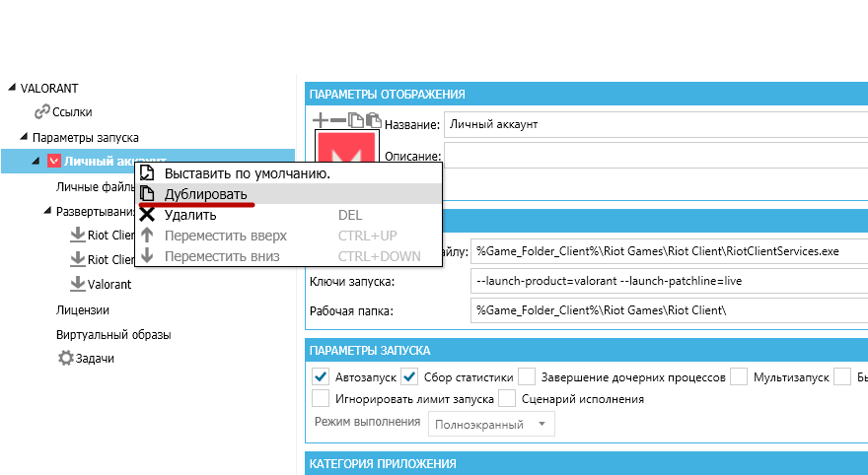
Task: Select Задачи in the tree
Action: tap(95, 359)
